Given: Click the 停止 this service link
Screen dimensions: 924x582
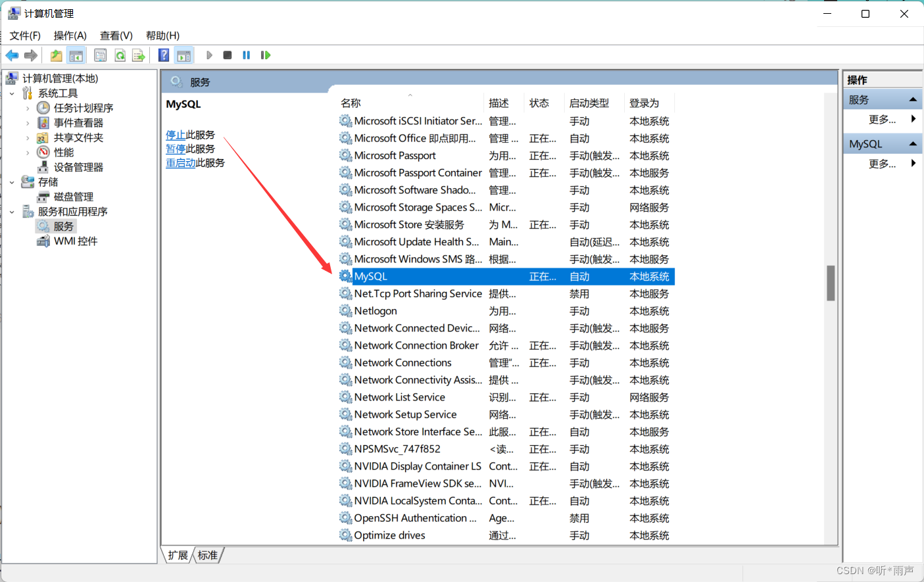Looking at the screenshot, I should [x=176, y=135].
